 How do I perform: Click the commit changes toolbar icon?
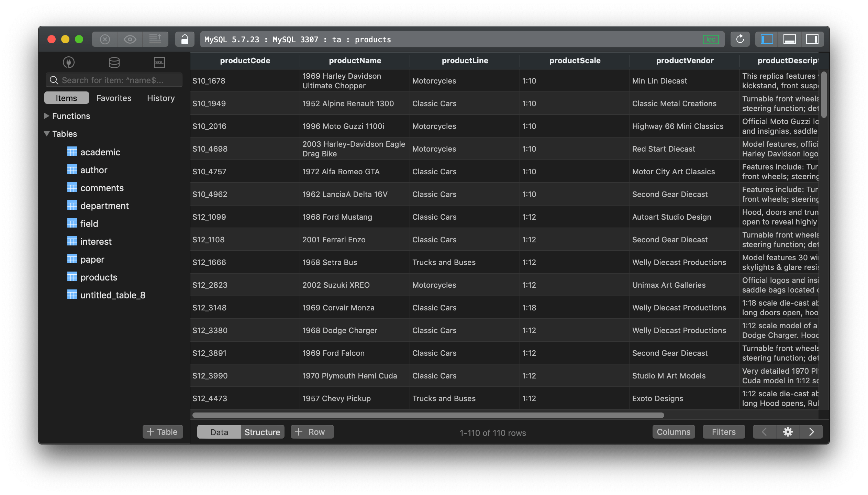tap(155, 39)
